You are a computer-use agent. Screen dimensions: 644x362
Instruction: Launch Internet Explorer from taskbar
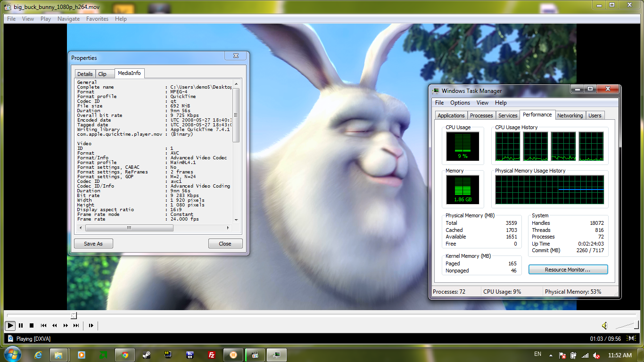[x=38, y=355]
